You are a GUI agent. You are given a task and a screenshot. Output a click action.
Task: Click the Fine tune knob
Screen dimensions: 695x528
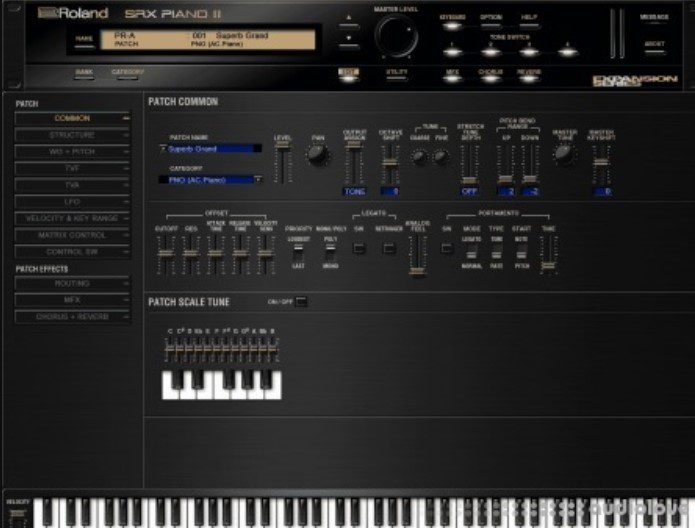[441, 156]
